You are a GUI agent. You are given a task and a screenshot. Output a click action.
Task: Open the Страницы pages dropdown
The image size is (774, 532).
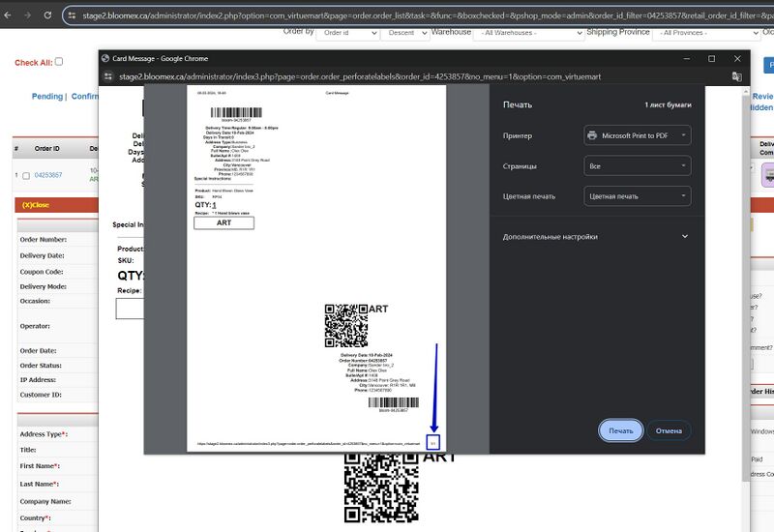(637, 165)
